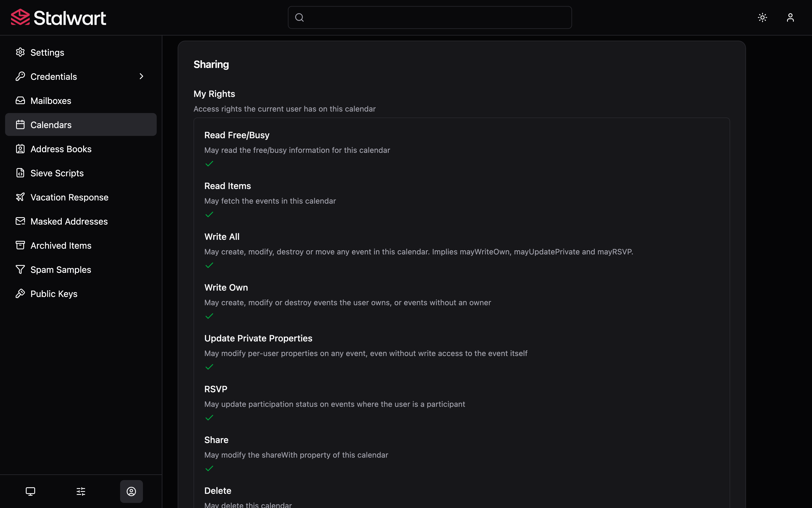
Task: Select Calendars in the sidebar
Action: point(81,125)
